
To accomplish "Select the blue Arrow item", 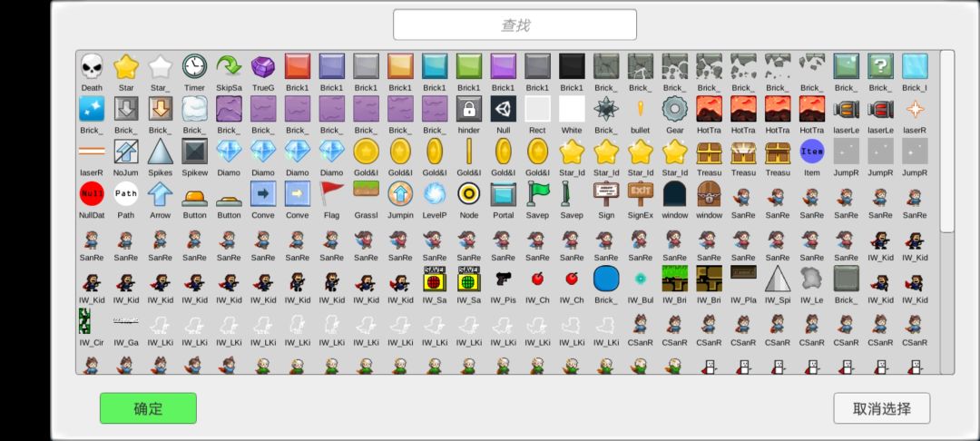I will pyautogui.click(x=160, y=193).
